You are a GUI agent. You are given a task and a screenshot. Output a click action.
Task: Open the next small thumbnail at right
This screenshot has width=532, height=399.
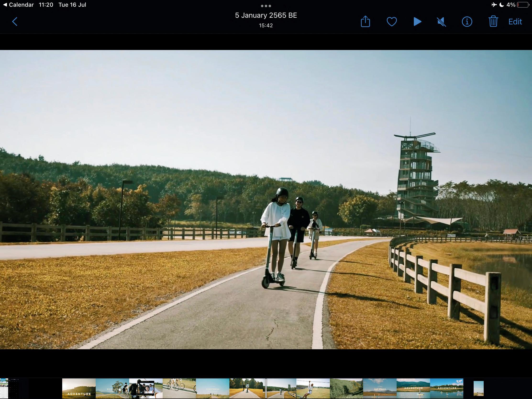[x=478, y=388]
